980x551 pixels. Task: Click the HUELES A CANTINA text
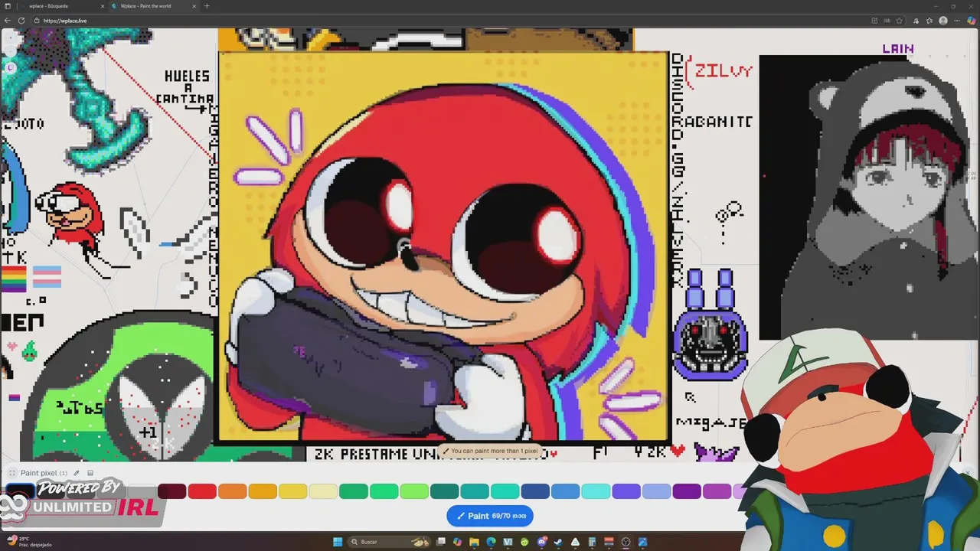tap(186, 88)
